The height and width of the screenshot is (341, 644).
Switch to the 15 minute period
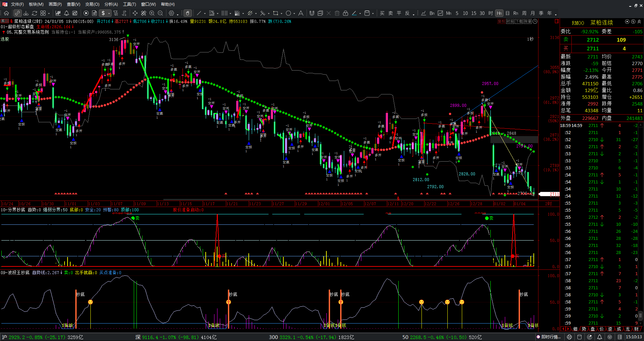click(474, 13)
